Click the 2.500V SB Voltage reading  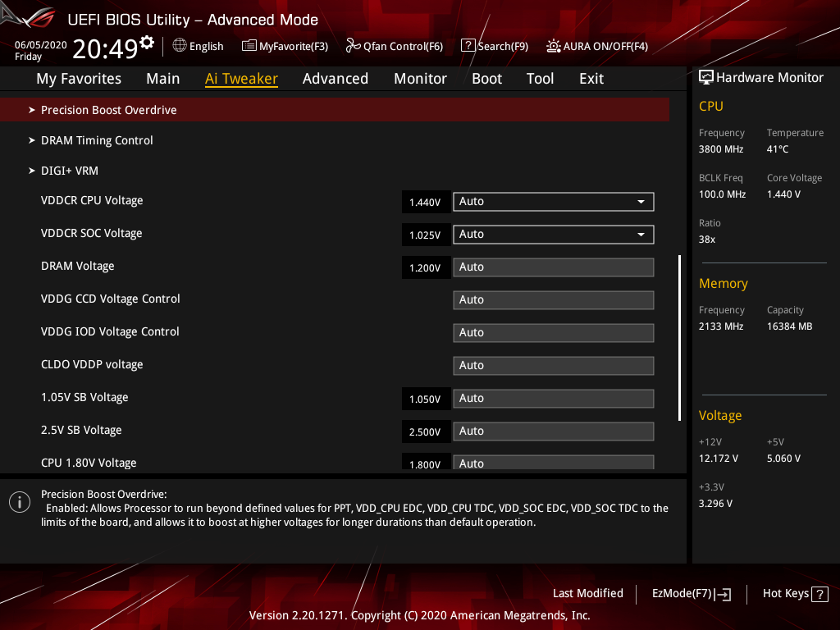point(426,431)
